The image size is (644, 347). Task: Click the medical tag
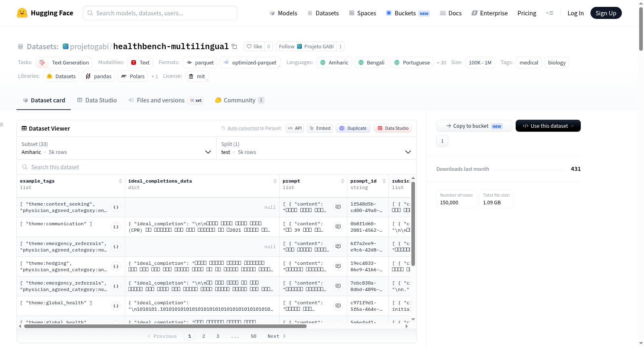coord(529,62)
